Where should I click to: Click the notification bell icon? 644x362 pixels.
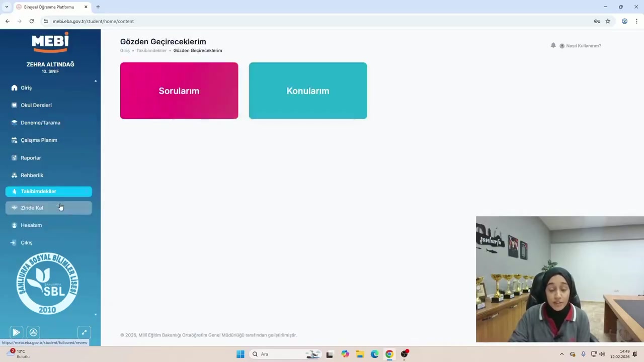click(x=553, y=45)
